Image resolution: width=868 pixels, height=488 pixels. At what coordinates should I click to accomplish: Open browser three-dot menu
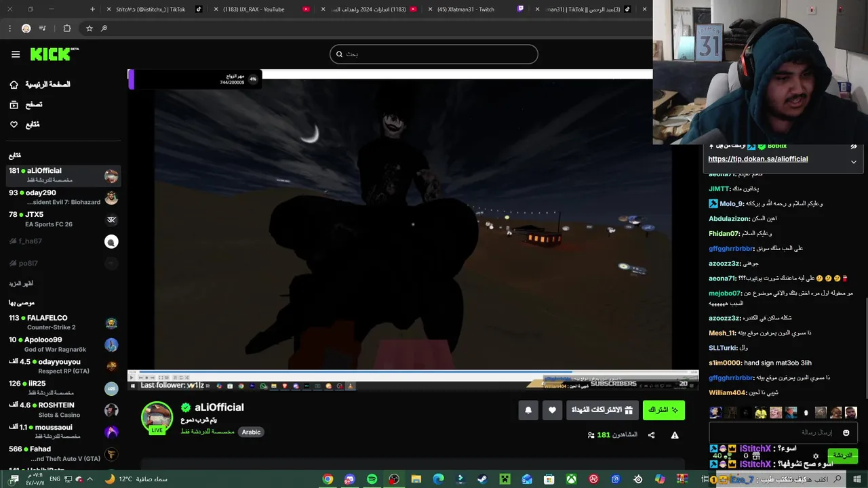9,28
